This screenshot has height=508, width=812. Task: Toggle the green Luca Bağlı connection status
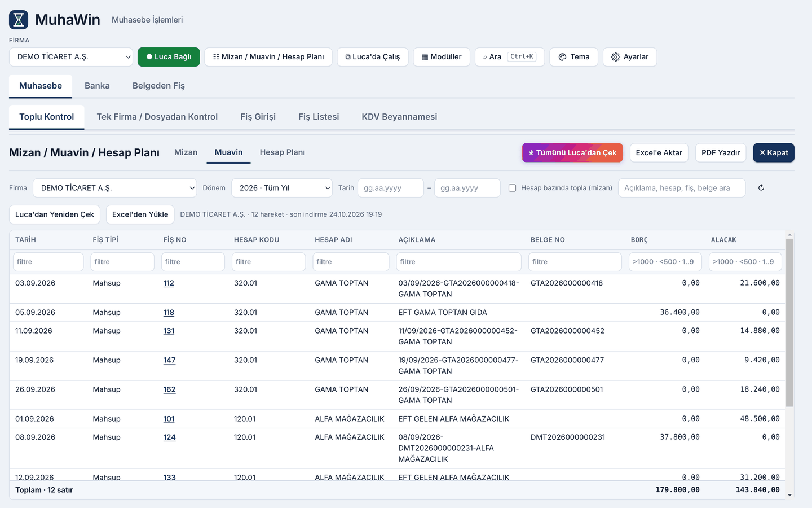tap(169, 57)
